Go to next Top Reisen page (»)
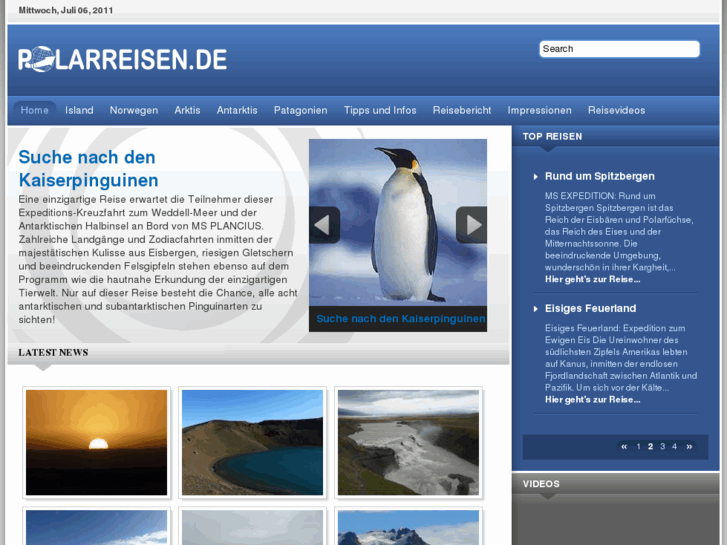Screen dimensions: 727x545 pos(689,446)
